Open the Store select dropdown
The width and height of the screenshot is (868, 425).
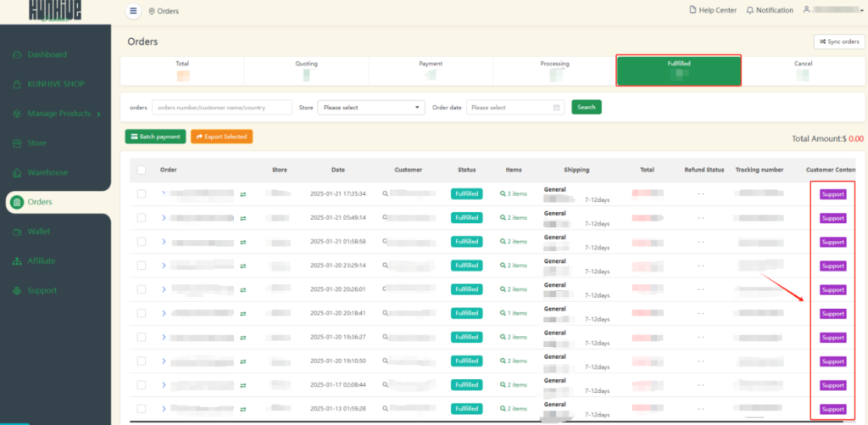[x=371, y=108]
